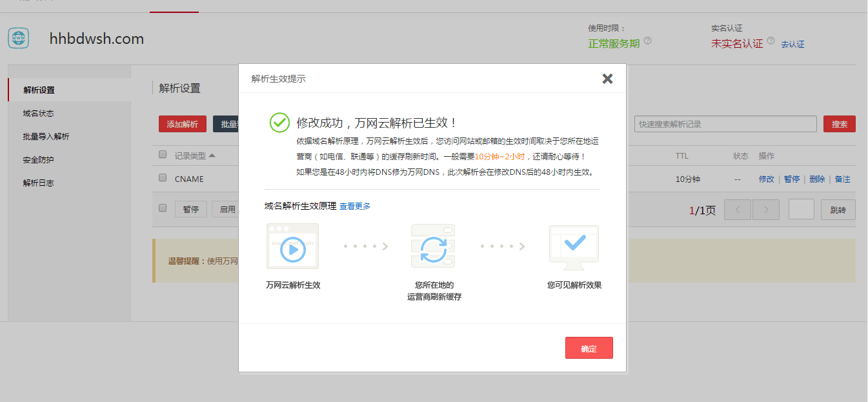Select 域名状态 in left sidebar
868x402 pixels.
tap(39, 114)
